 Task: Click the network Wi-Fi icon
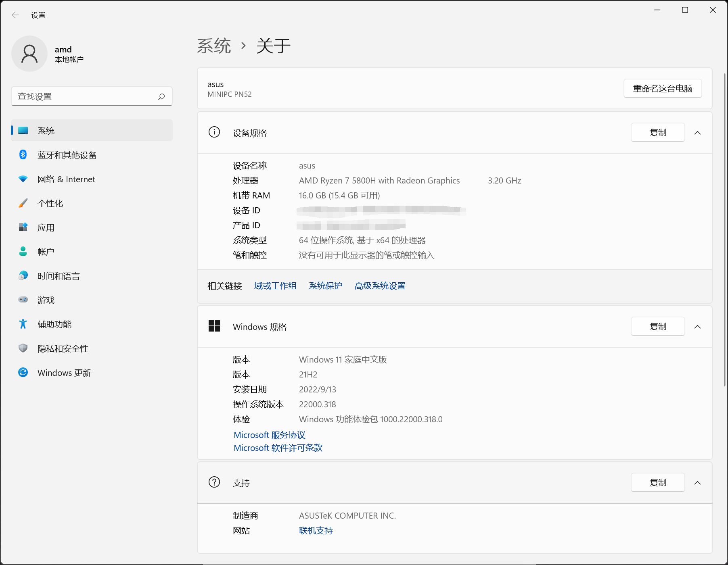click(x=23, y=179)
